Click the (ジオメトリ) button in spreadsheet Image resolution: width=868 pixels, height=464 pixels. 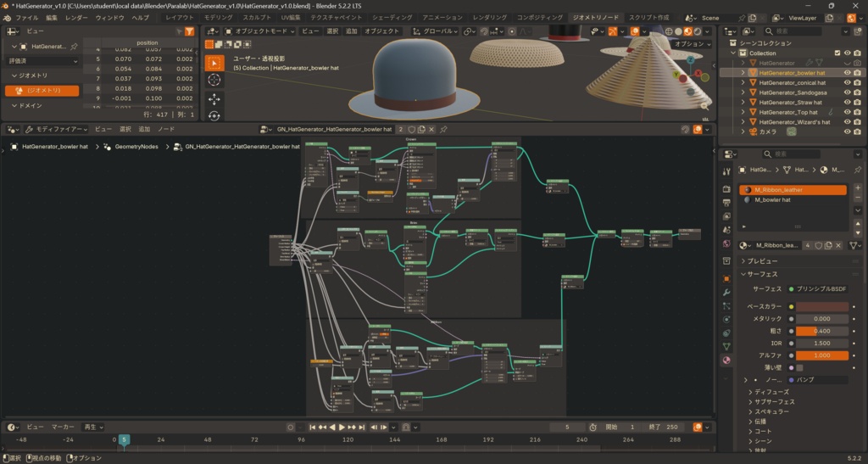(x=42, y=90)
